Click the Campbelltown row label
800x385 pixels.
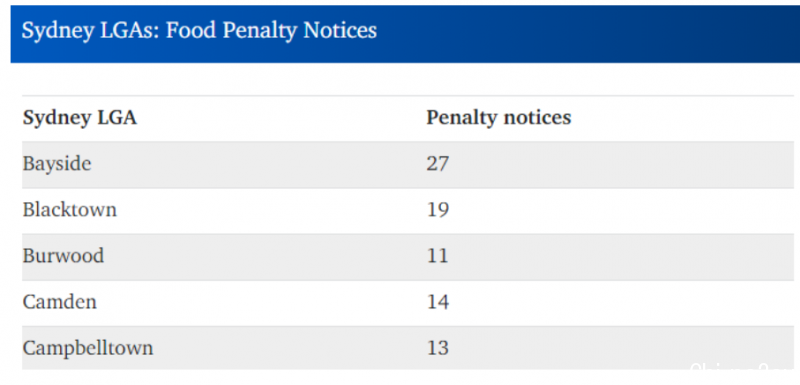pyautogui.click(x=88, y=348)
